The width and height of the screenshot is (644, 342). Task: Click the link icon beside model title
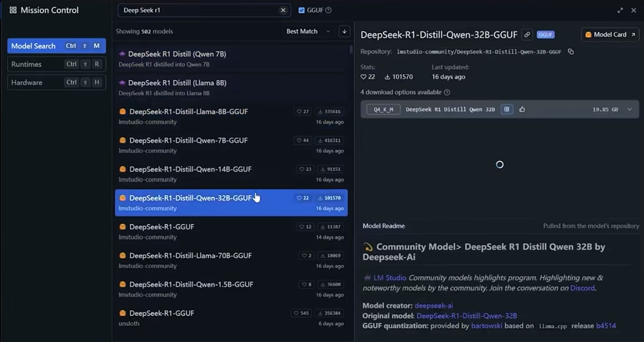click(x=527, y=34)
